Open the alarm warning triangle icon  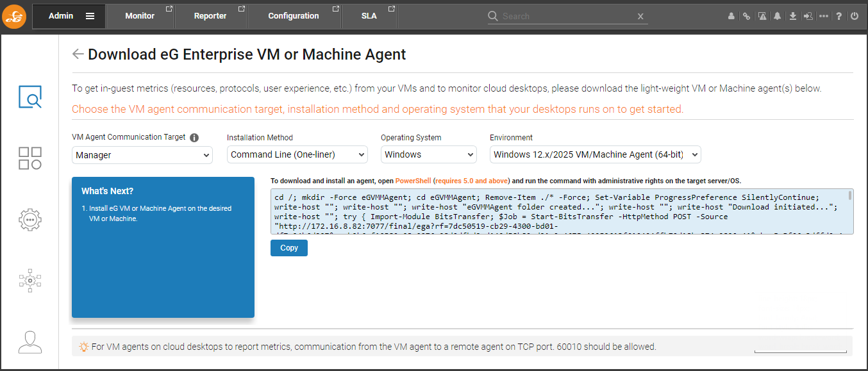762,17
